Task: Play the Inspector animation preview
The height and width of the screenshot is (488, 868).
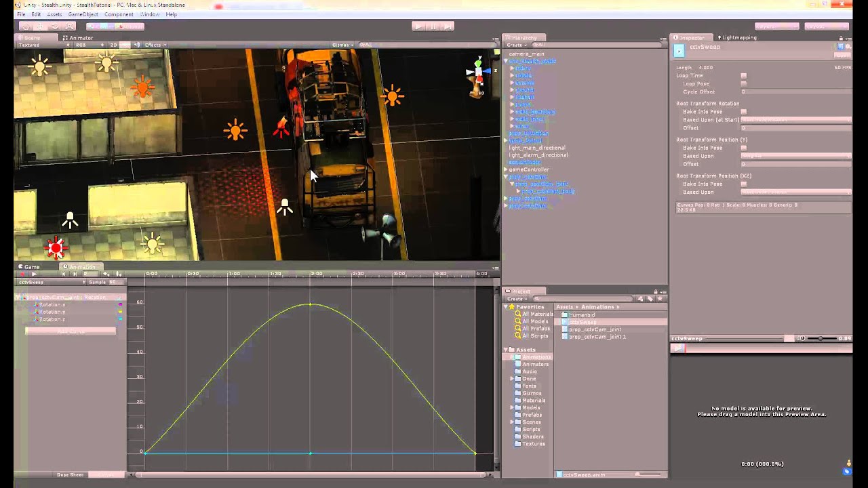Action: pos(677,348)
